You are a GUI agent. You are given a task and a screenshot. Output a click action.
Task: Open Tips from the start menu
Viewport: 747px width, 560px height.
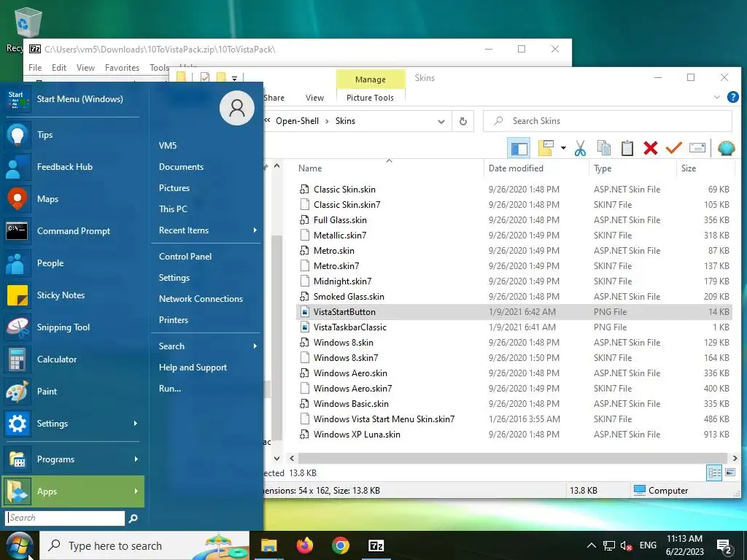click(x=73, y=135)
